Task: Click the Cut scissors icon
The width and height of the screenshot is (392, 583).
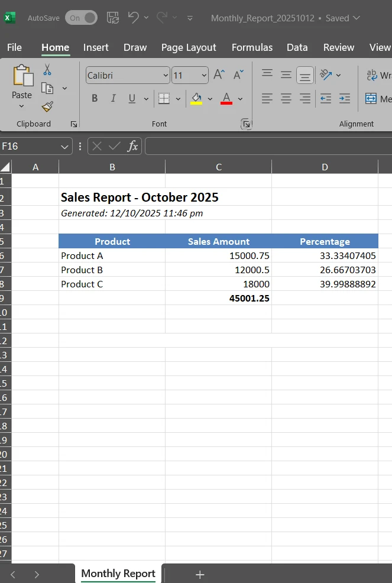Action: (47, 70)
